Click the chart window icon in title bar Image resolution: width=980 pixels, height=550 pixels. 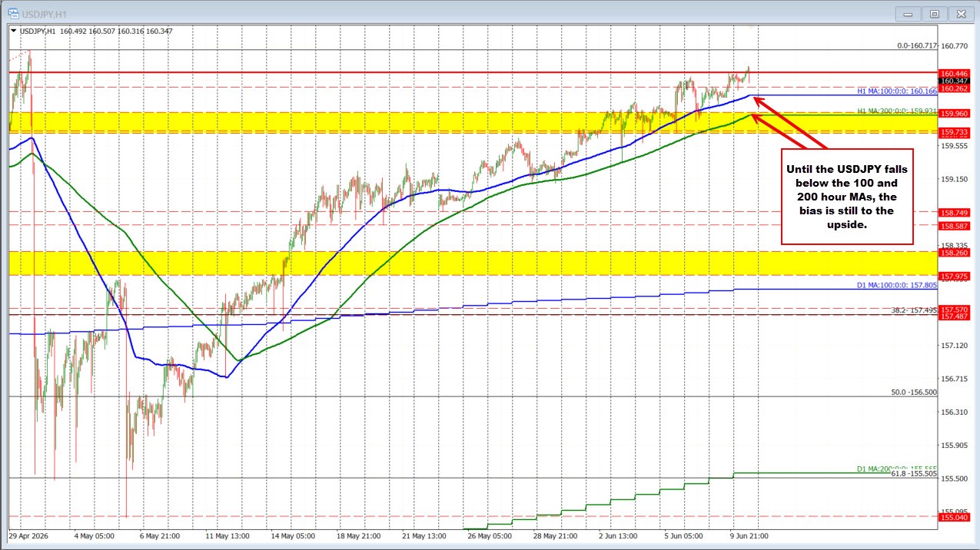[x=13, y=12]
